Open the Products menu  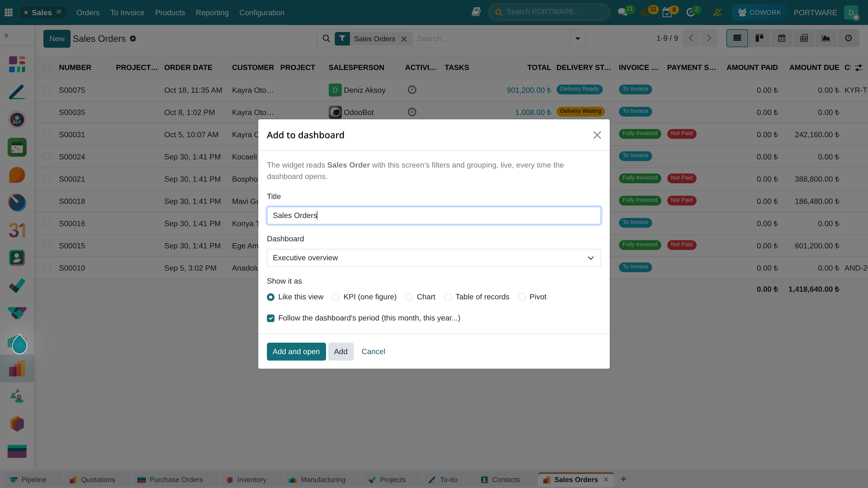(x=170, y=12)
